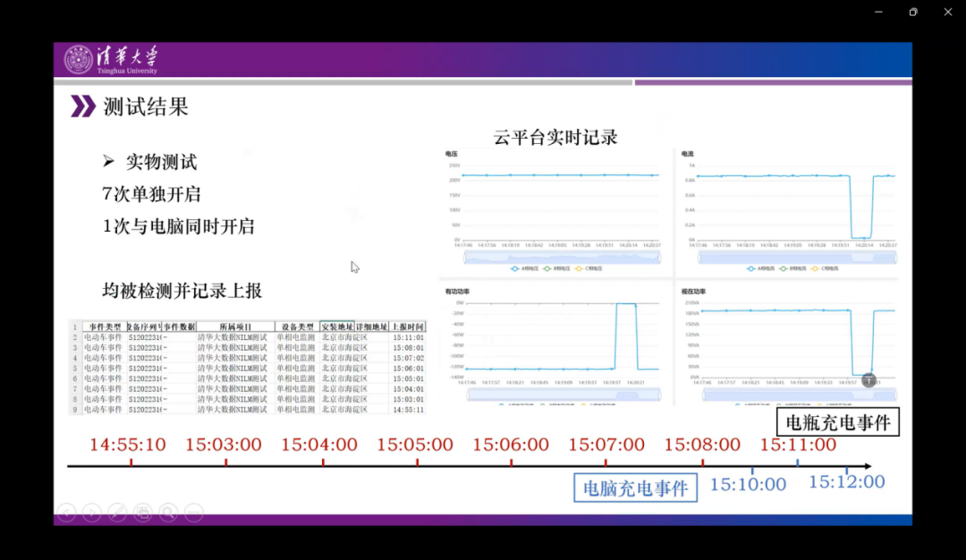Advance to next slide with right arrow
The height and width of the screenshot is (560, 966).
[92, 513]
